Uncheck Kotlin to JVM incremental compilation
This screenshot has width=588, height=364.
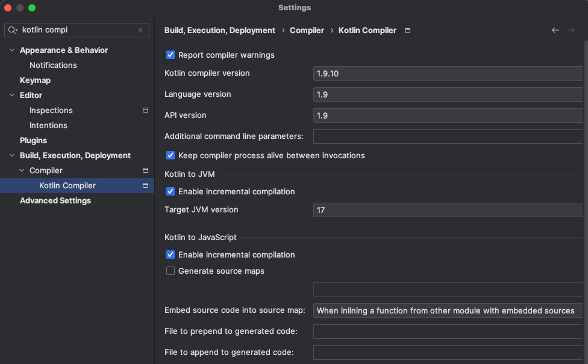tap(170, 191)
